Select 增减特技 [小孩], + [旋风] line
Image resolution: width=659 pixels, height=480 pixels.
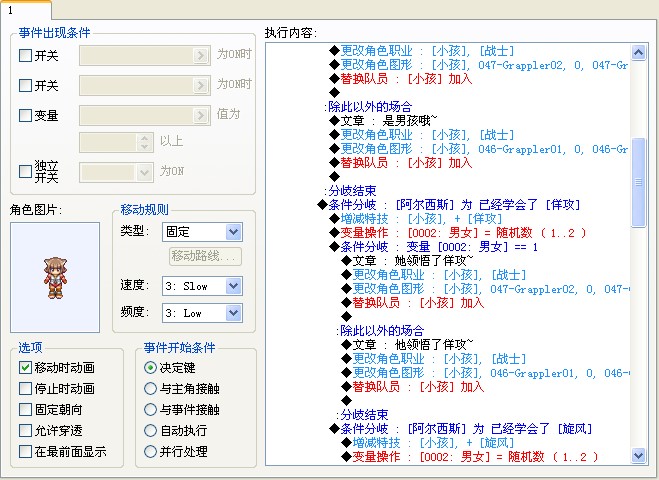click(427, 443)
